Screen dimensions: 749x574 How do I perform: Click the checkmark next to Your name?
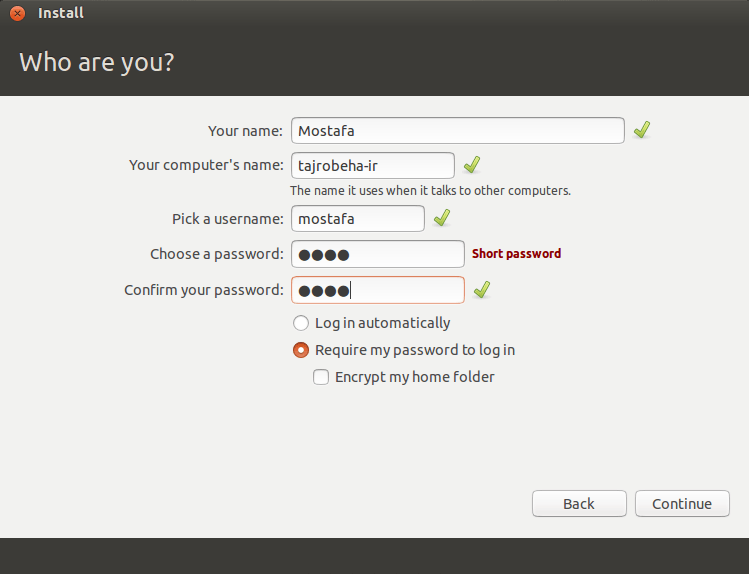[x=642, y=130]
